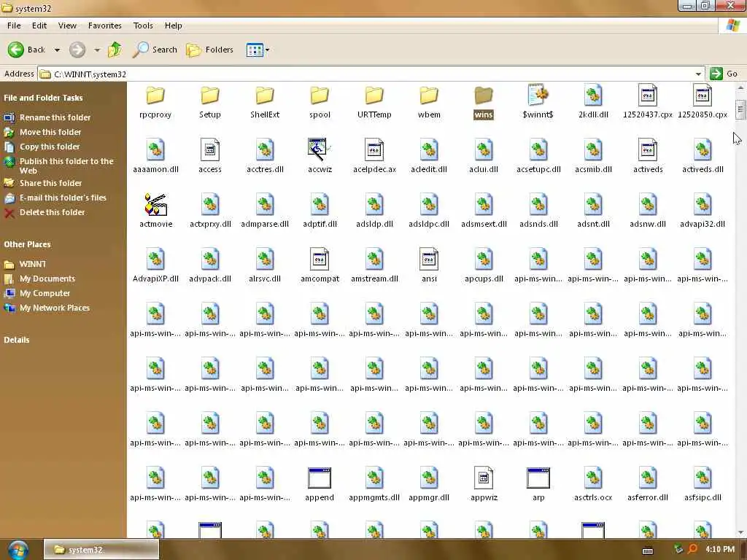Viewport: 747px width, 560px height.
Task: Select the 12520437.cpx file icon
Action: tap(648, 95)
